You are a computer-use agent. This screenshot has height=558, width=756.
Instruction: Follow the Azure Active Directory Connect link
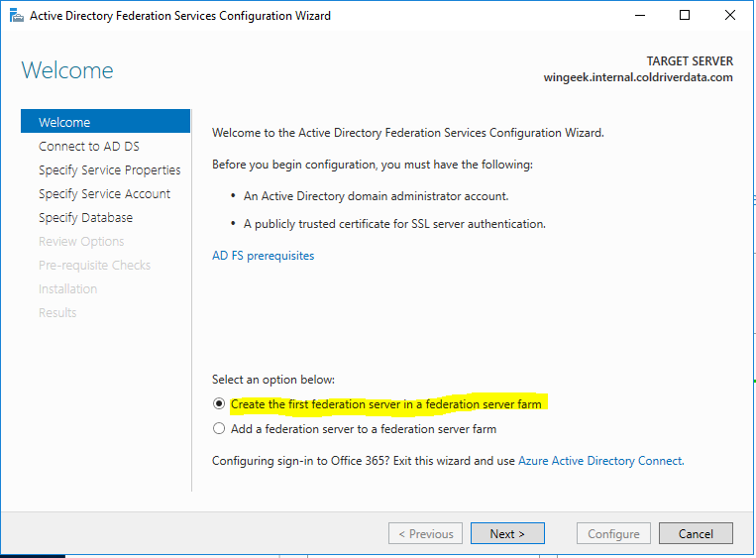pos(599,461)
